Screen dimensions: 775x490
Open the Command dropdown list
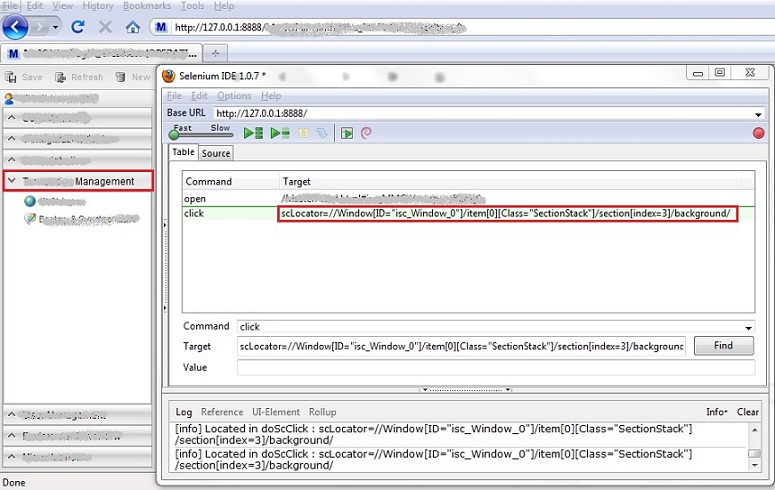[749, 327]
